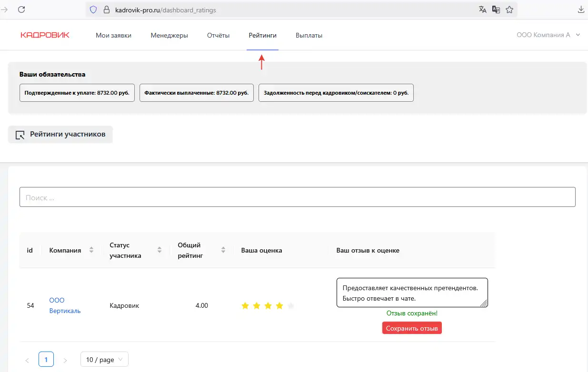Click the padlock site security icon

pyautogui.click(x=106, y=10)
